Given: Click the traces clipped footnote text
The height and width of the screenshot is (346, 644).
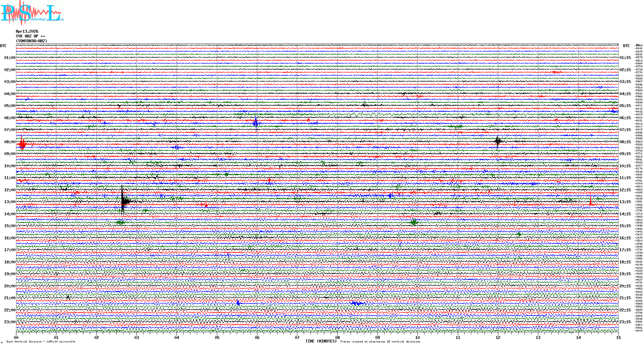Looking at the screenshot, I should point(380,342).
